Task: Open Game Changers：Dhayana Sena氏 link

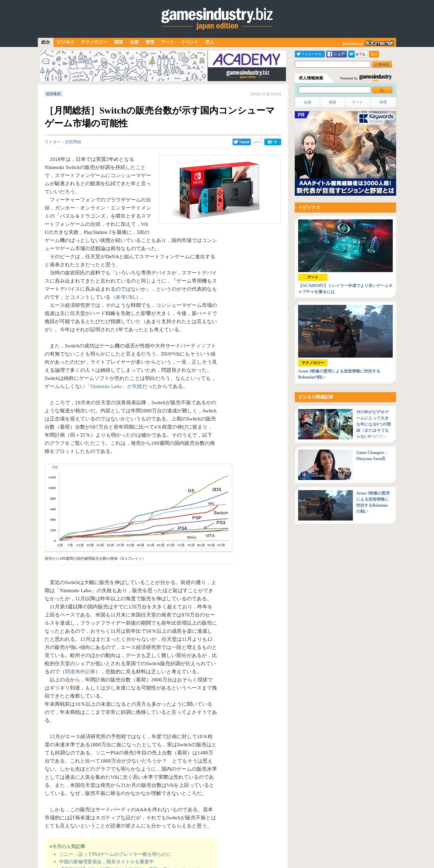Action: (372, 456)
